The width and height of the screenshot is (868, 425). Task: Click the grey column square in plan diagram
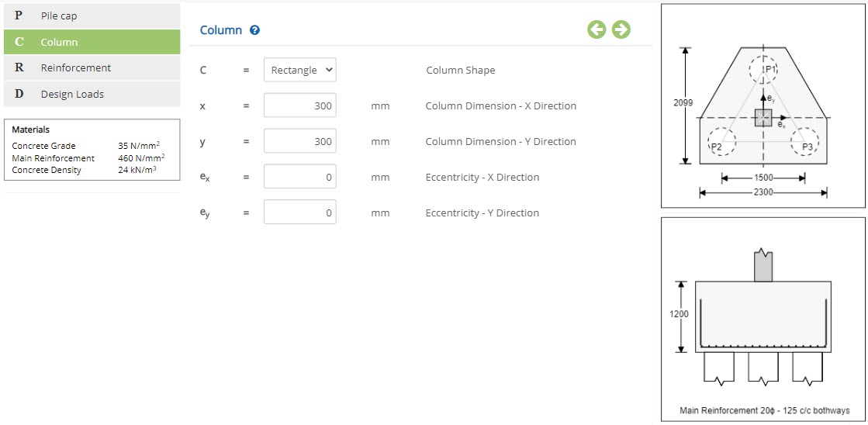[763, 118]
